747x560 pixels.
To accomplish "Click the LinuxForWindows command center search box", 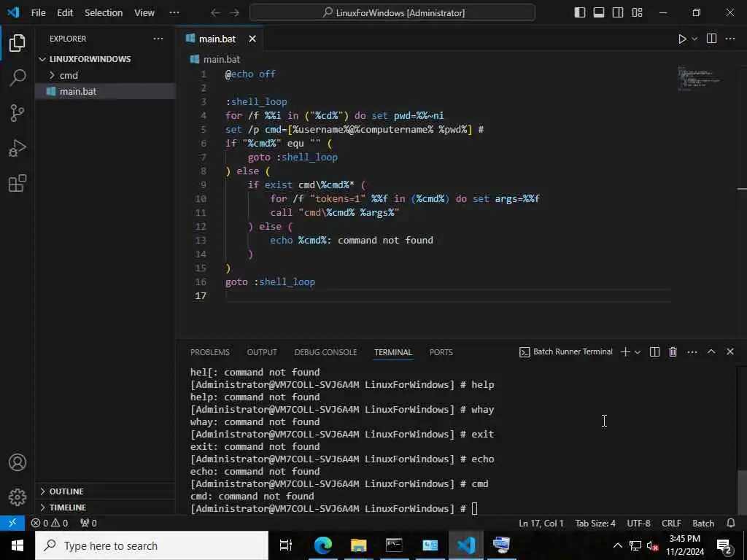I will point(392,13).
